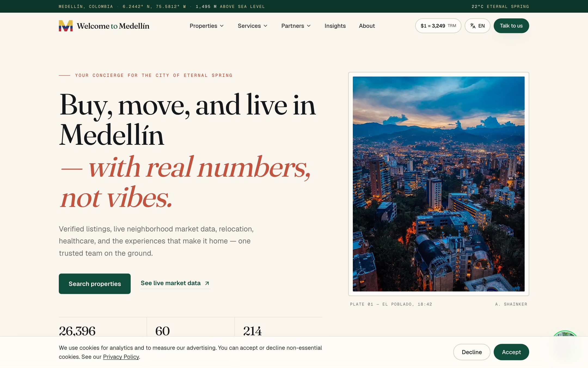Click the 'with real numbers, not vibes.' heading
This screenshot has height=368, width=588.
tap(185, 182)
